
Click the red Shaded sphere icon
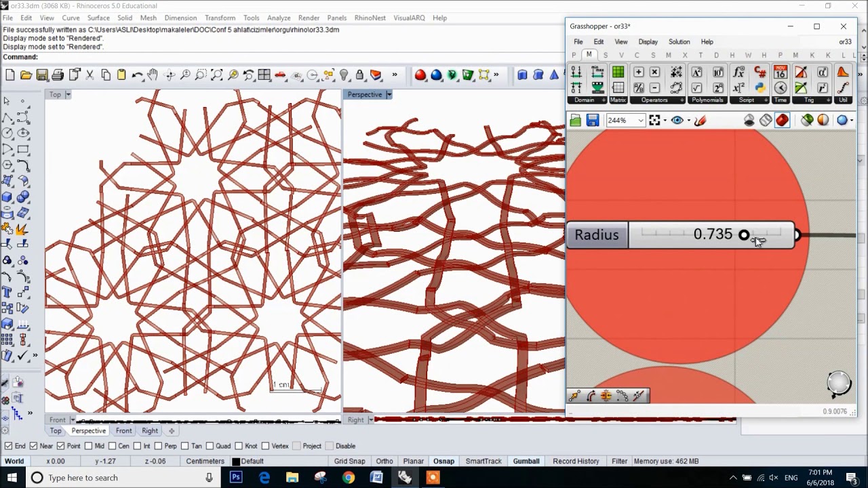420,75
